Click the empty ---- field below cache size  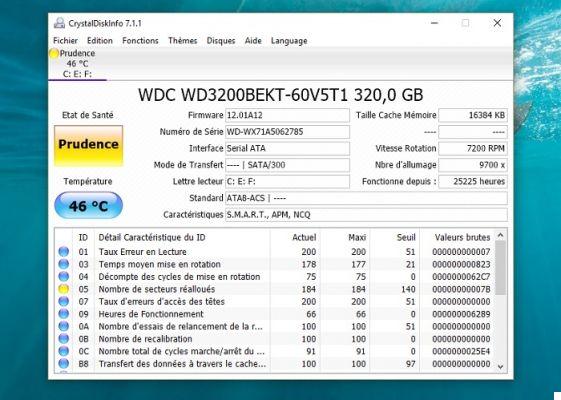[x=473, y=132]
